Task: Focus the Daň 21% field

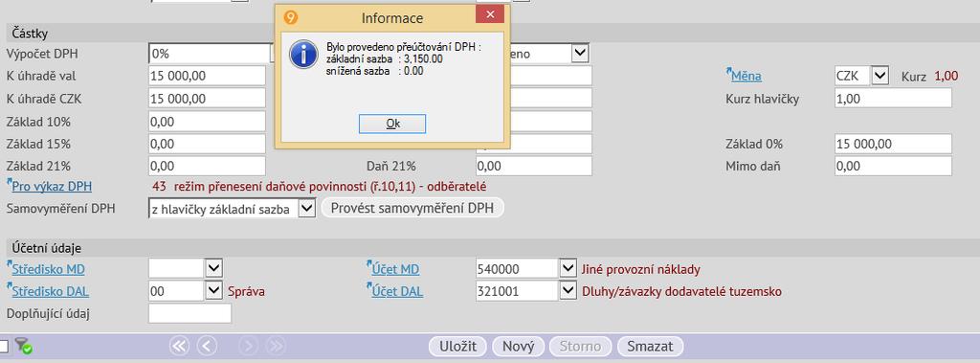Action: [534, 167]
